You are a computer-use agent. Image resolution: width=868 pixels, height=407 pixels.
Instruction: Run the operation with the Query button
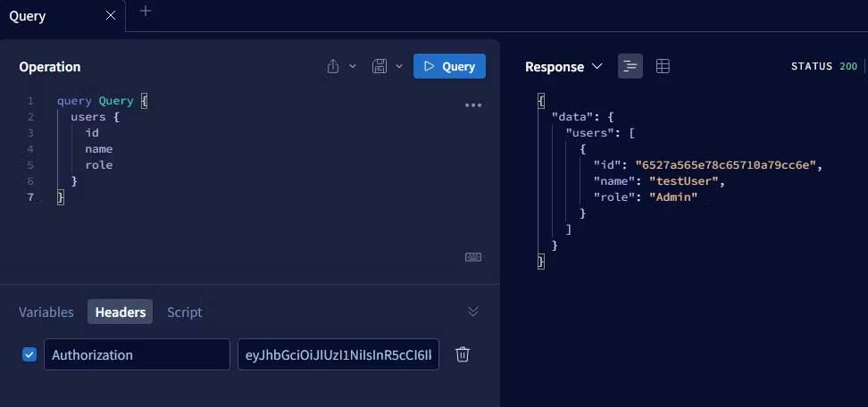click(x=449, y=66)
